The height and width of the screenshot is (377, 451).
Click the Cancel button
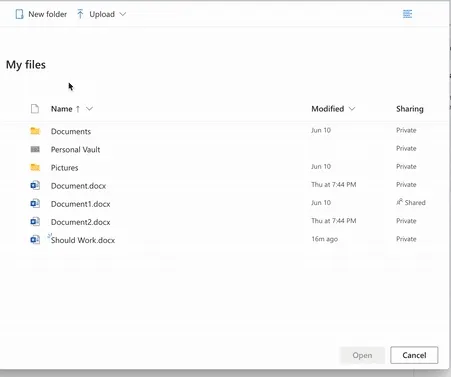tap(414, 355)
